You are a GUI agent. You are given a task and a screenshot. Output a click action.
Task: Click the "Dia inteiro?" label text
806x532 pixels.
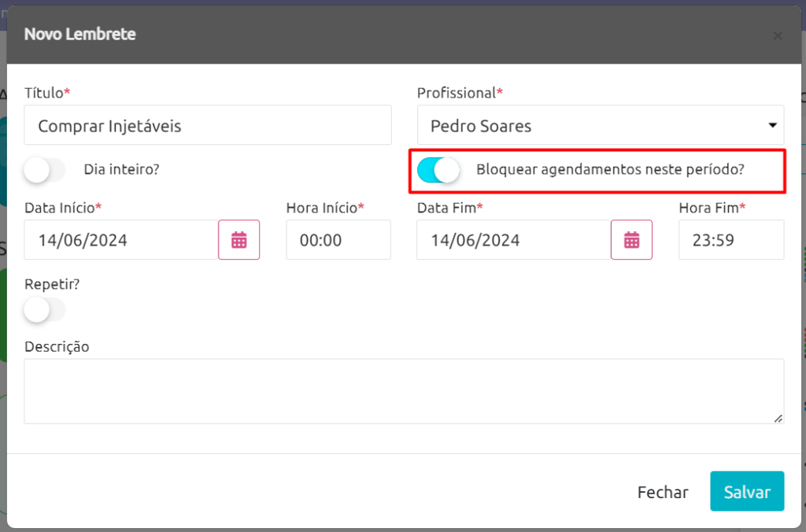[x=121, y=169]
